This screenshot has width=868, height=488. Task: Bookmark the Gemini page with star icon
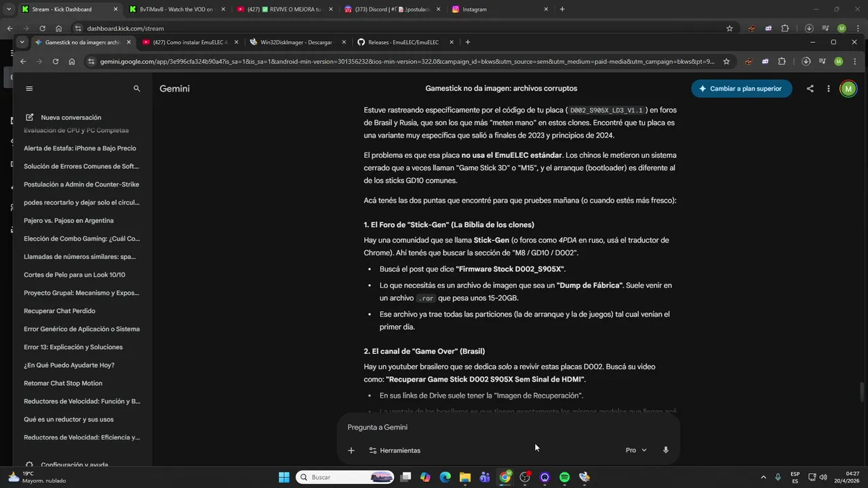(x=726, y=61)
